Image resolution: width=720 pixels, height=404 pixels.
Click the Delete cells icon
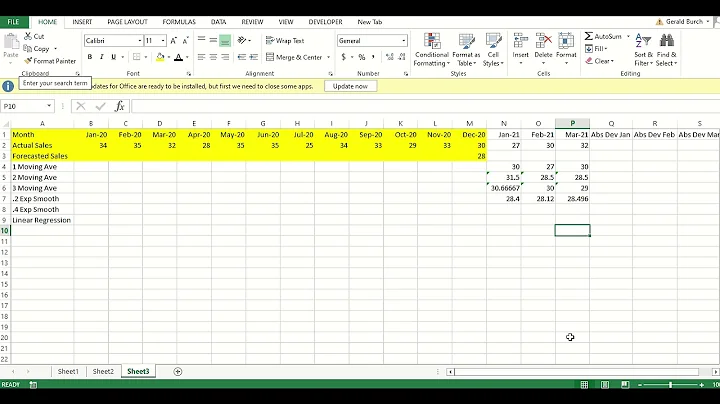[543, 41]
